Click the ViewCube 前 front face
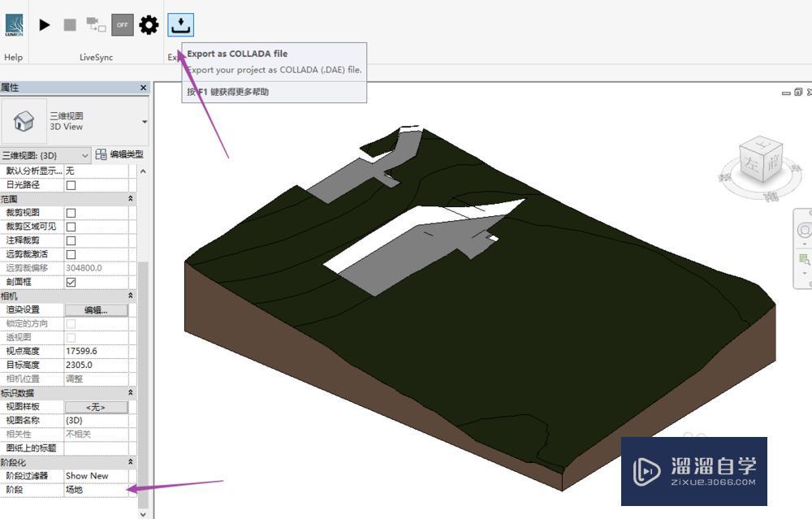The width and height of the screenshot is (812, 519). (773, 163)
